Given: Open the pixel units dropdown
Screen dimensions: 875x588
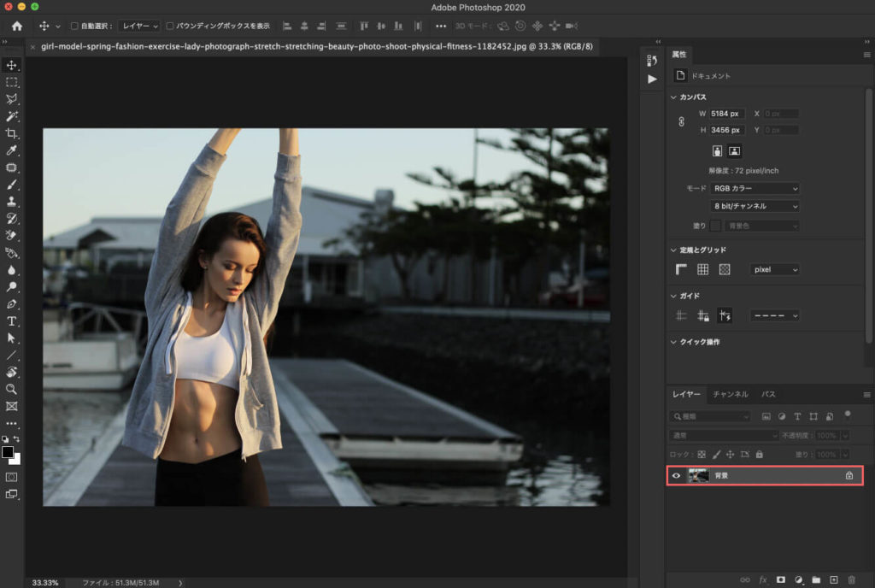Looking at the screenshot, I should pos(774,269).
